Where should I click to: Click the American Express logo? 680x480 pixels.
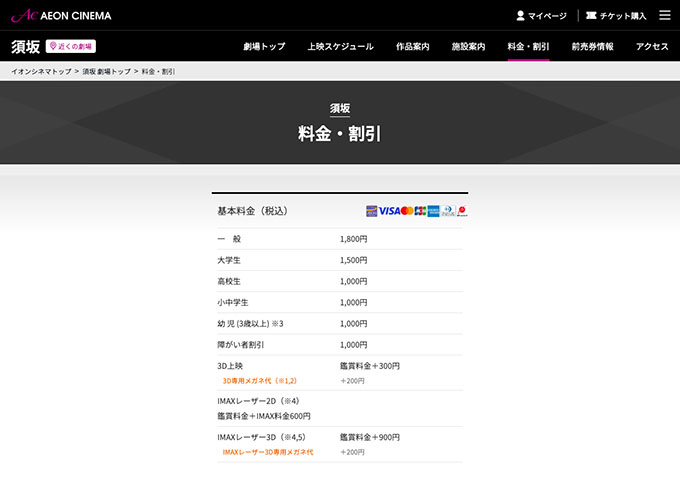pos(434,211)
